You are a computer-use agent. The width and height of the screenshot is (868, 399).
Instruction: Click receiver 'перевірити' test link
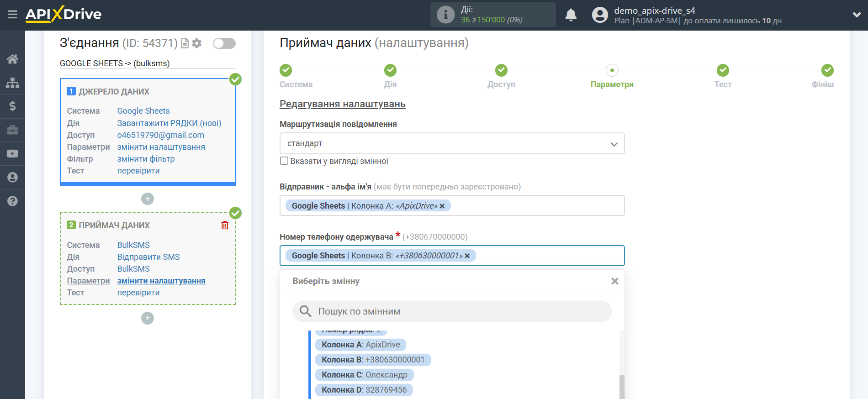pos(138,293)
